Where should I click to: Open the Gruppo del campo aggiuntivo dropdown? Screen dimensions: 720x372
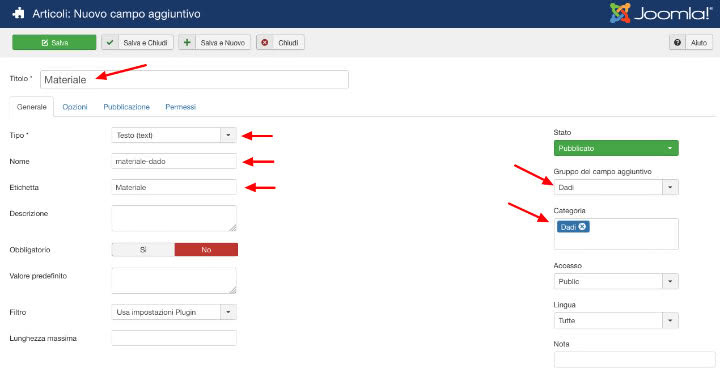click(x=616, y=187)
